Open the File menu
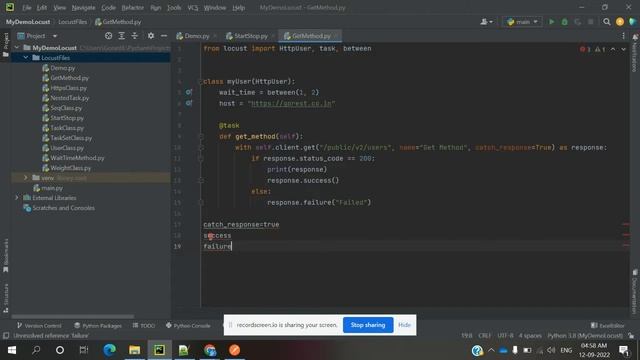 coord(27,7)
